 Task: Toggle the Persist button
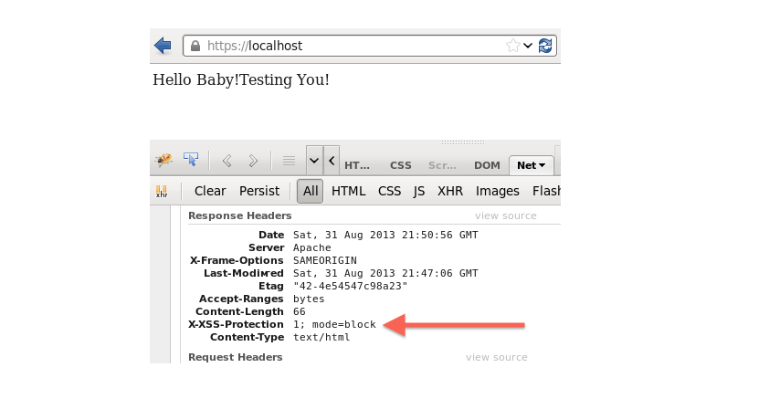pyautogui.click(x=259, y=191)
